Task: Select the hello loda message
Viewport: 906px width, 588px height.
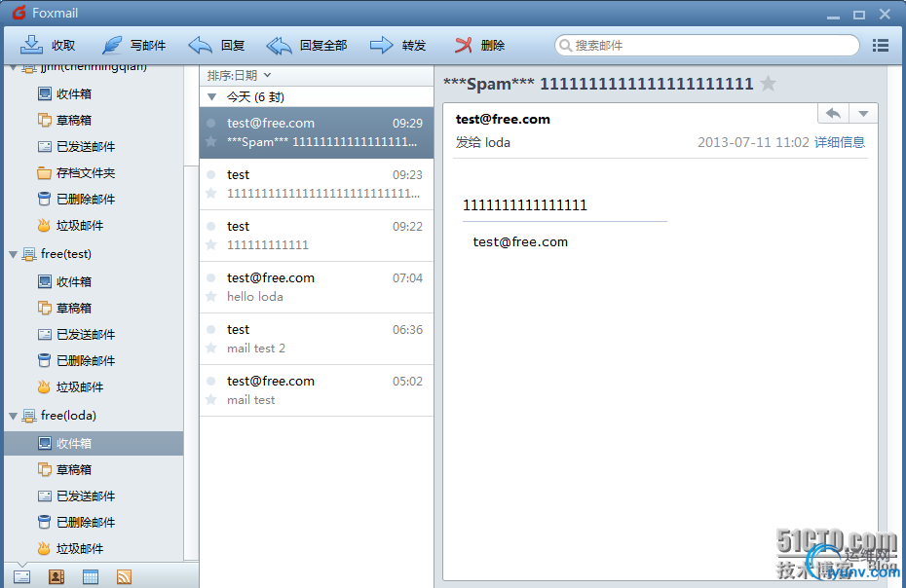Action: pos(317,287)
